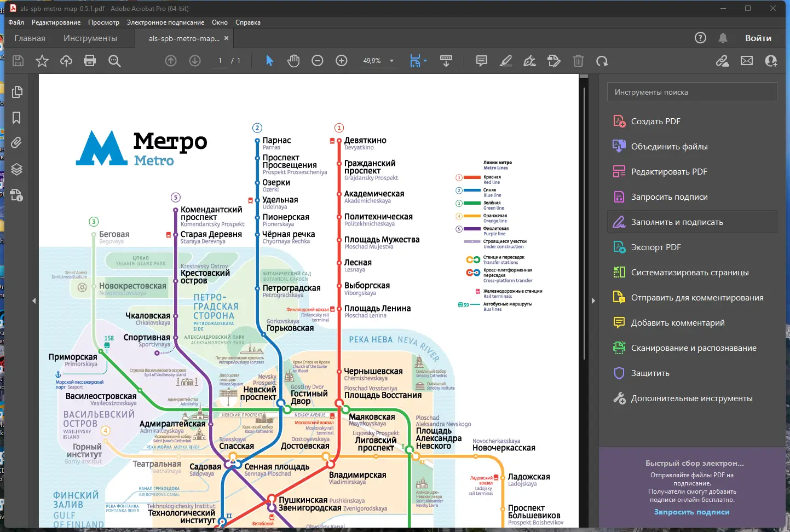This screenshot has height=532, width=790.
Task: Open the page thumbnails panel
Action: pos(17,92)
